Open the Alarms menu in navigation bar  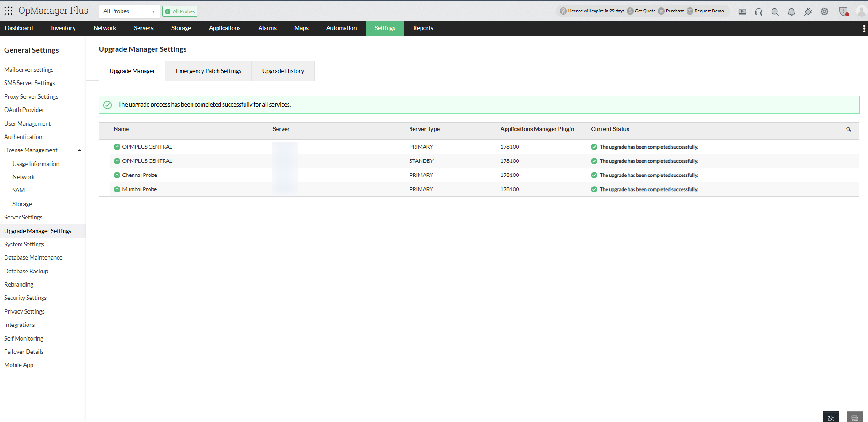[x=267, y=28]
